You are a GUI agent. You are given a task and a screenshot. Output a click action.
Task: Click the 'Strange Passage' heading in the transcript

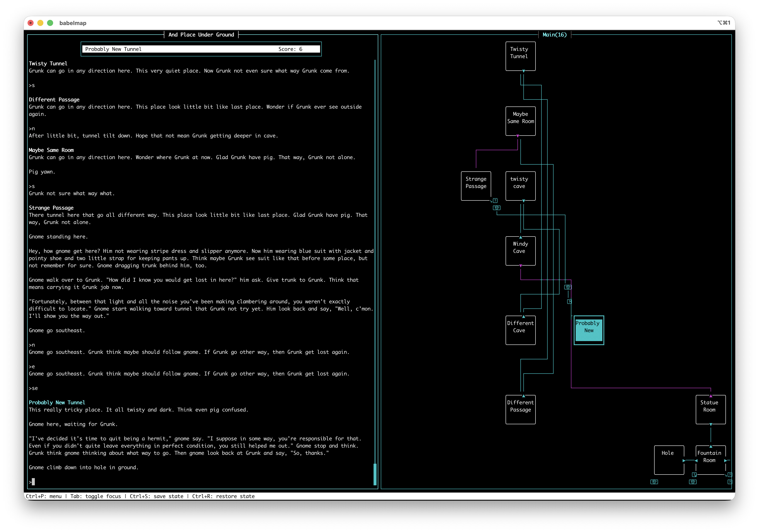[51, 208]
